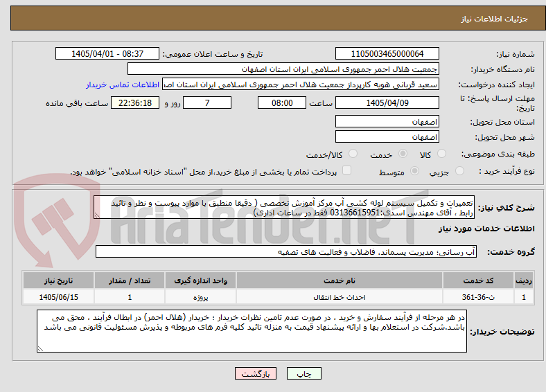Screen dimensions: 546x392
Task: Click the deadline date field 1405/04/09
Action: (387, 103)
